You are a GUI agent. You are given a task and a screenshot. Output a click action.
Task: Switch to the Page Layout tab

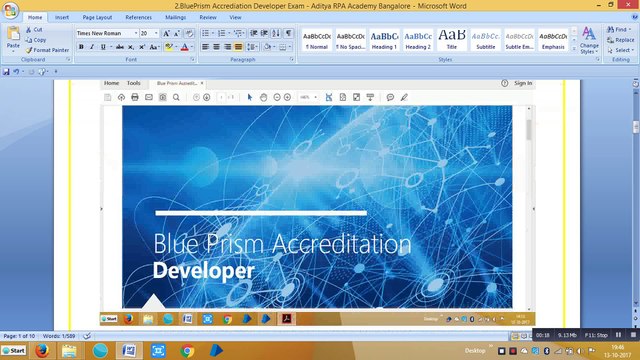97,18
